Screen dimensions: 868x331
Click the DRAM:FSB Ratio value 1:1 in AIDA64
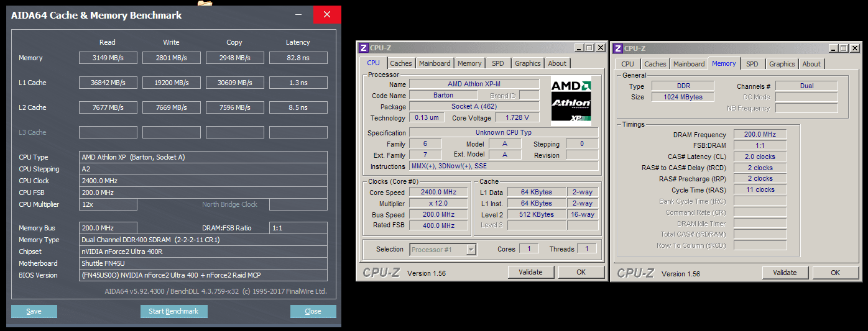pos(298,228)
